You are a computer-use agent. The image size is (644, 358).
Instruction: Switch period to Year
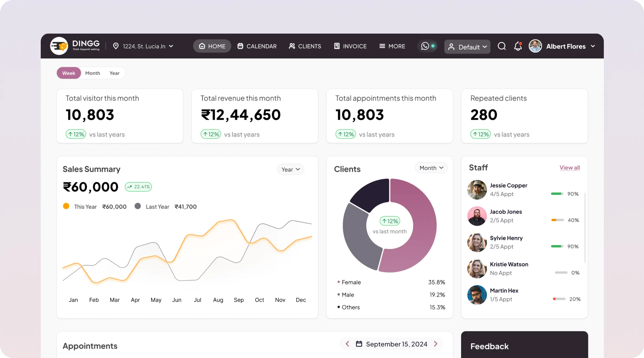coord(114,73)
